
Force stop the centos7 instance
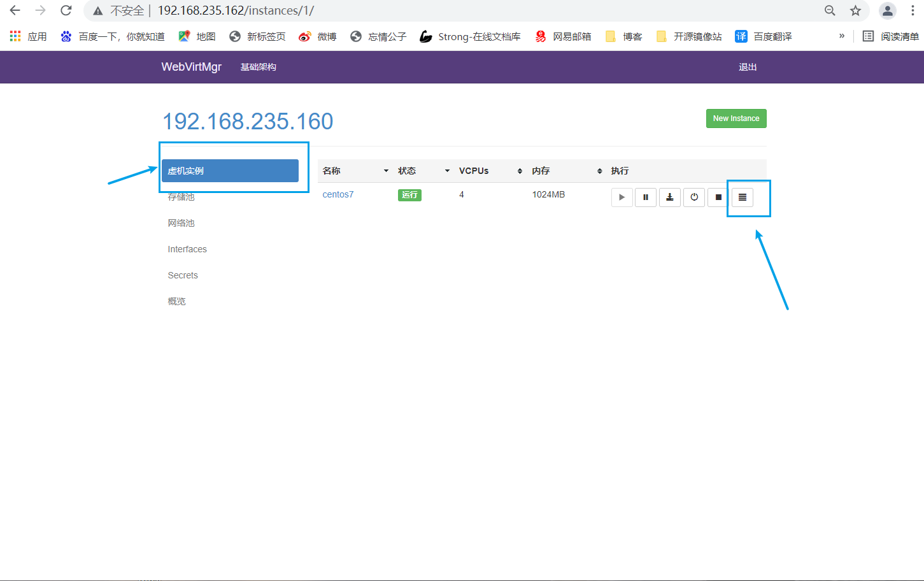[718, 197]
